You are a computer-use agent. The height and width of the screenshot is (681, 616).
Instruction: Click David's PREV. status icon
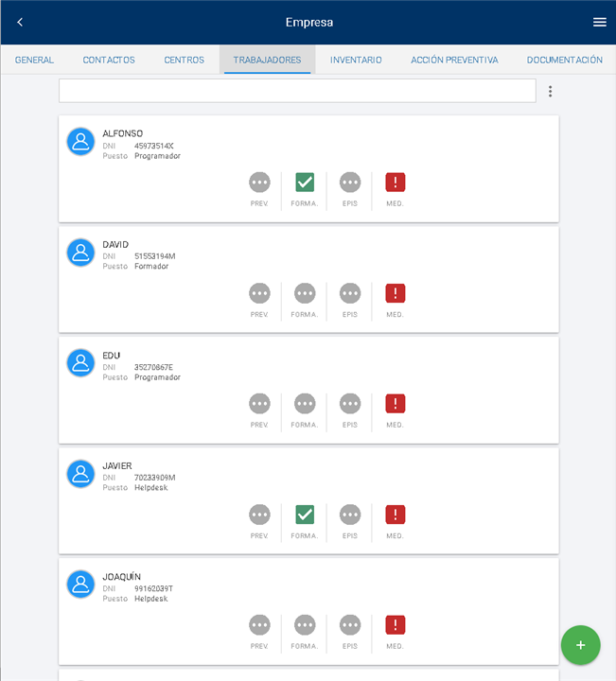pos(259,293)
